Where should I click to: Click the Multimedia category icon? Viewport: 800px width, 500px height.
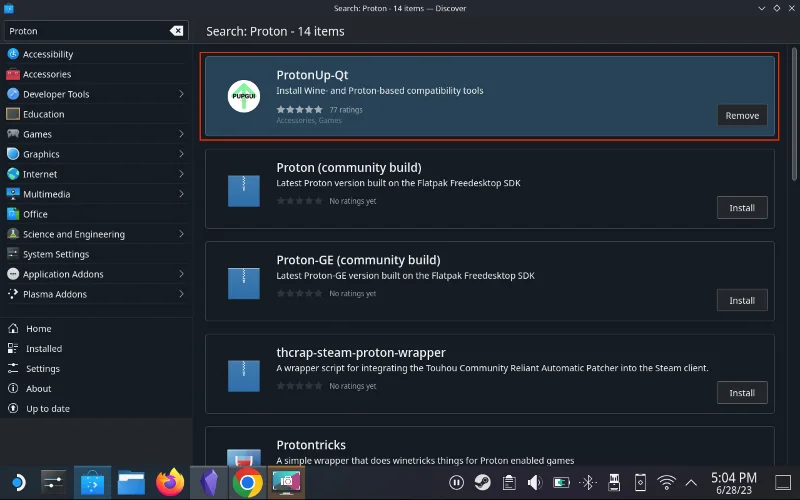point(13,194)
